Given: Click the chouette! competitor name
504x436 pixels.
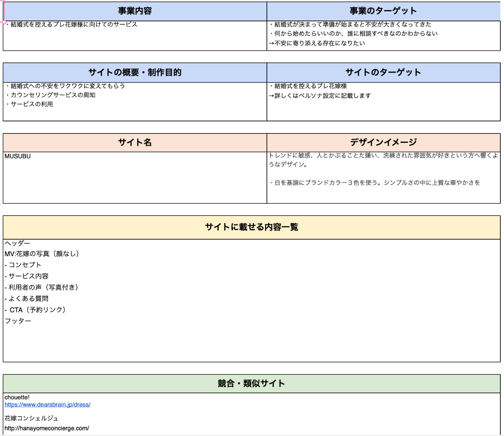Looking at the screenshot, I should (17, 397).
